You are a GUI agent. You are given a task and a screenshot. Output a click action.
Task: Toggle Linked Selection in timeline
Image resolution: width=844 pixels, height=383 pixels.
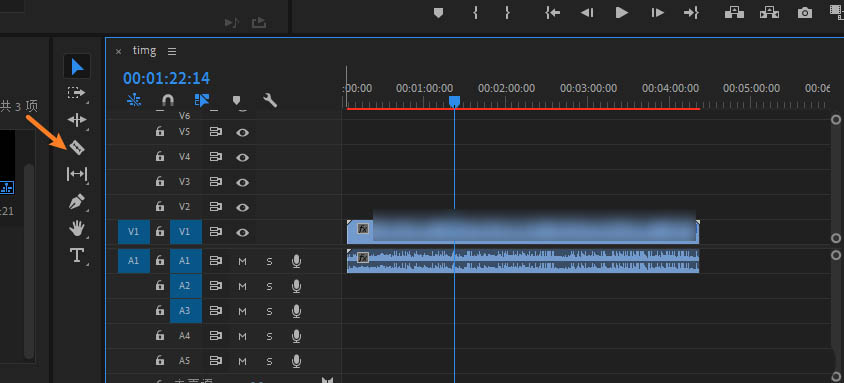[202, 100]
